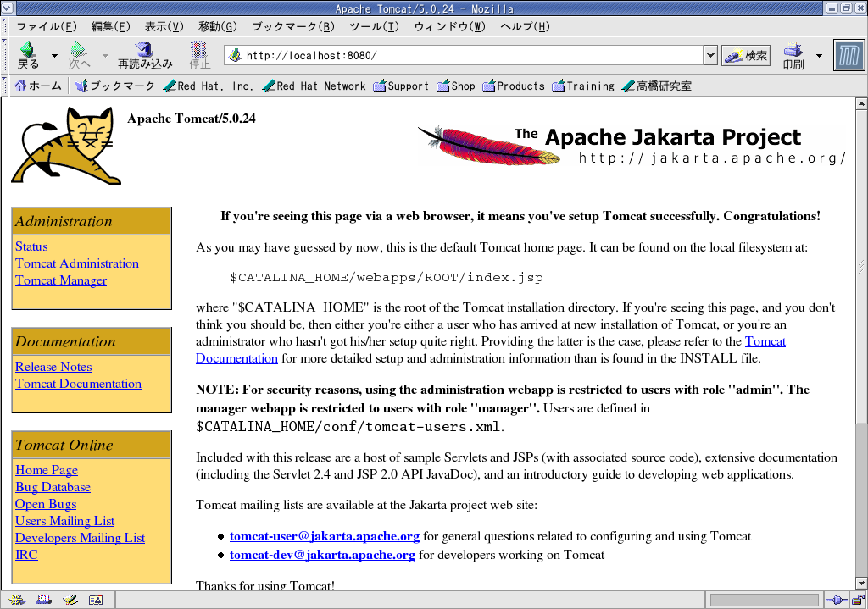Open the Bug Database link
The width and height of the screenshot is (868, 609).
click(53, 487)
